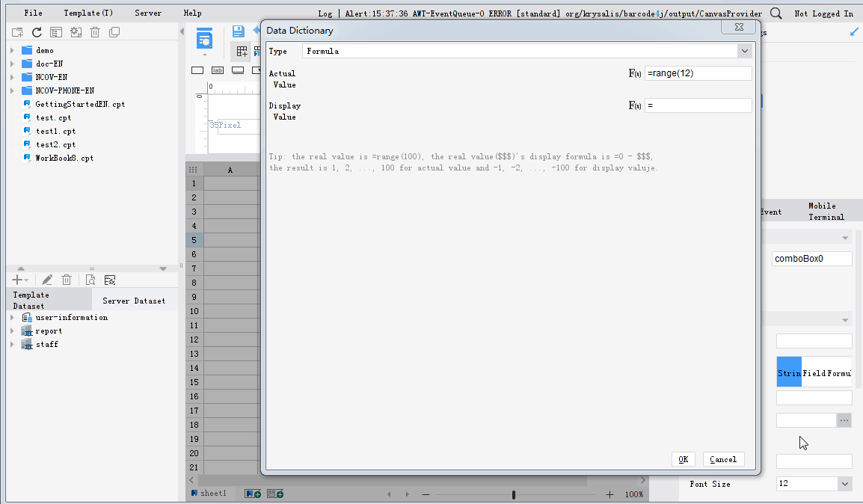863x504 pixels.
Task: Delete a dataset using the trash icon
Action: coord(66,279)
